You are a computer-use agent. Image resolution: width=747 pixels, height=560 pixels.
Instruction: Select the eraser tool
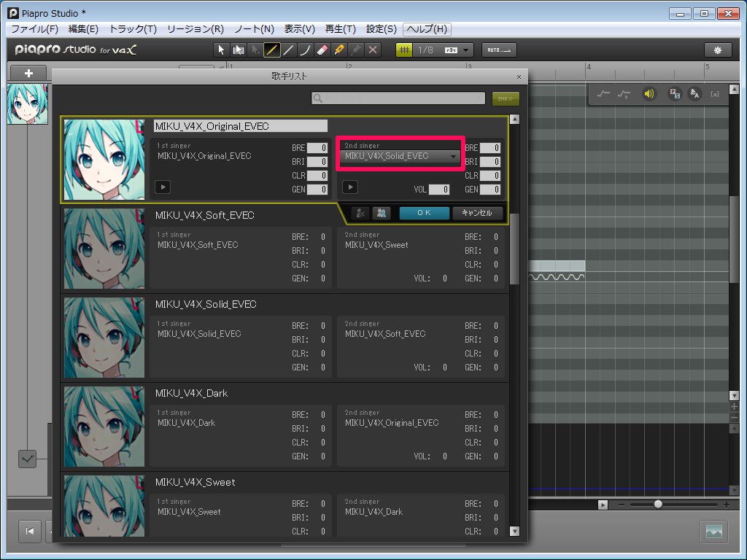pos(322,50)
